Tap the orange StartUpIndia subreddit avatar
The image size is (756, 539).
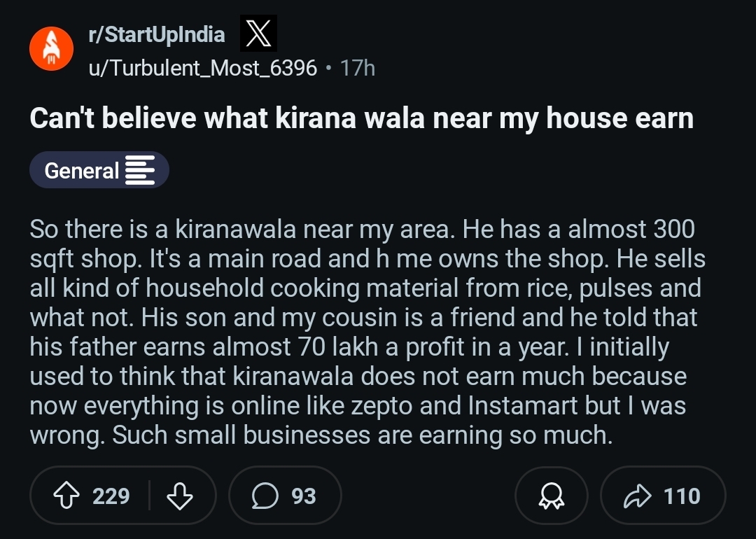point(48,50)
